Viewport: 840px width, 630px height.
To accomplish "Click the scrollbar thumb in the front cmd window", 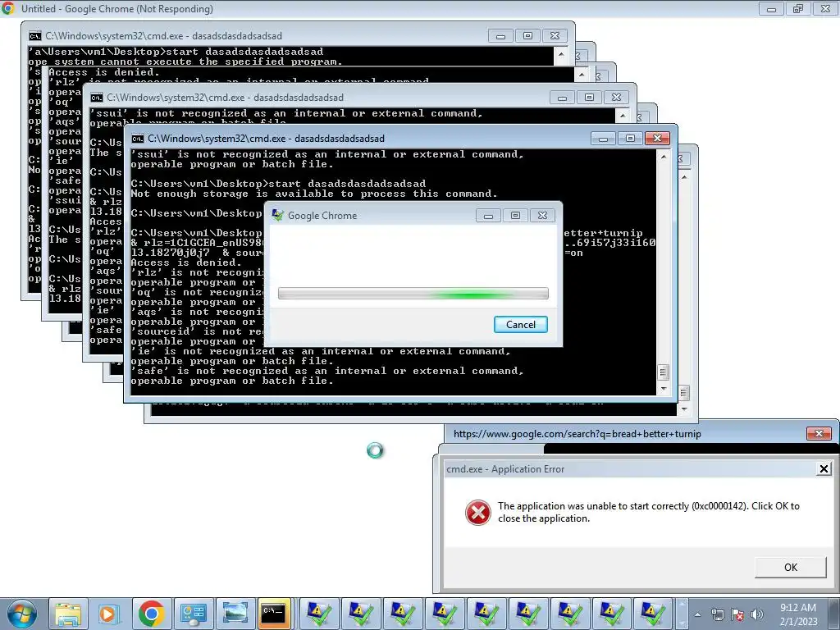I will click(x=664, y=372).
